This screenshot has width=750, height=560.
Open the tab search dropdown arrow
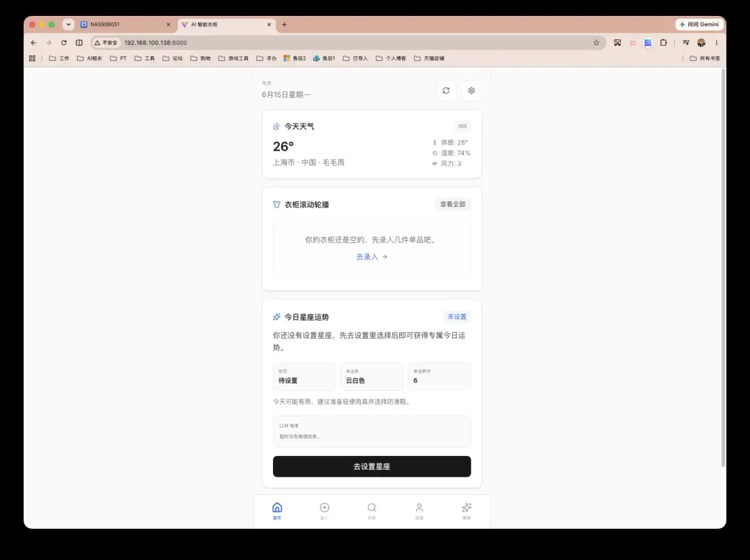[x=68, y=24]
